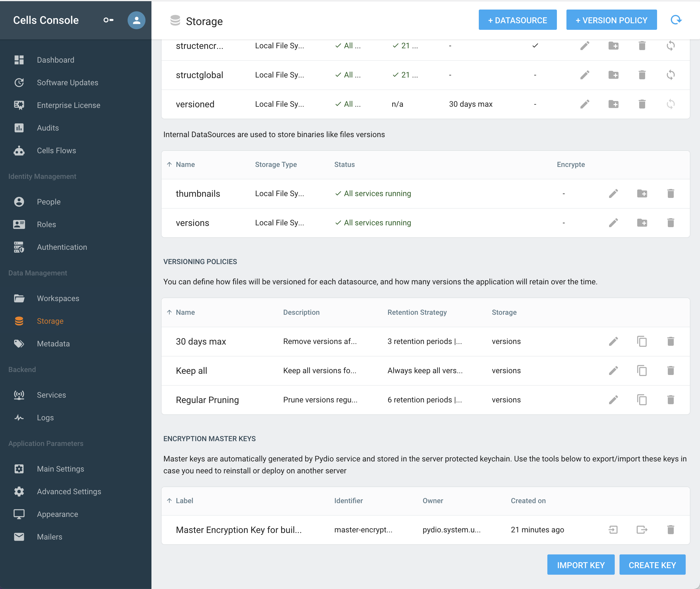Duplicate the Keep all versioning policy
The width and height of the screenshot is (700, 589).
coord(642,371)
